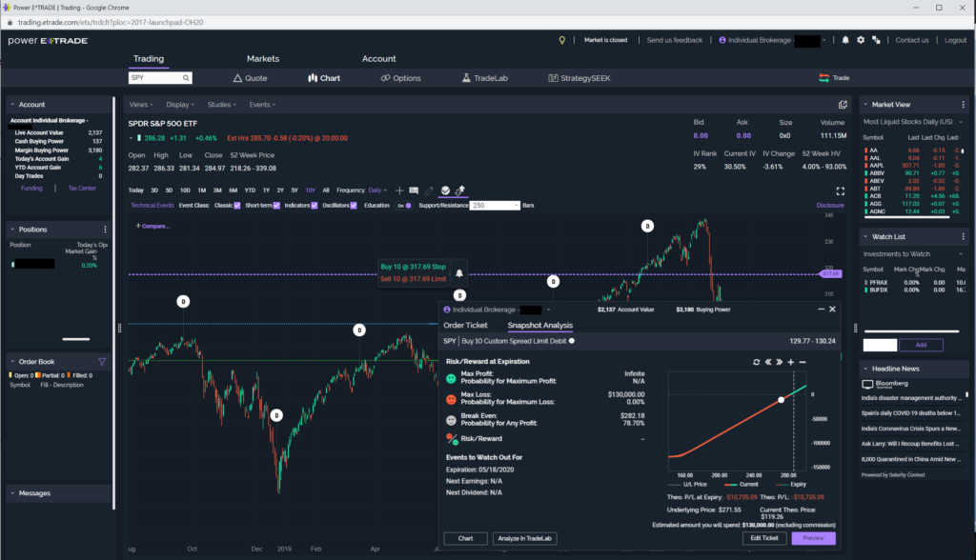This screenshot has width=976, height=560.
Task: Open Watch List options menu (three dots)
Action: (963, 236)
